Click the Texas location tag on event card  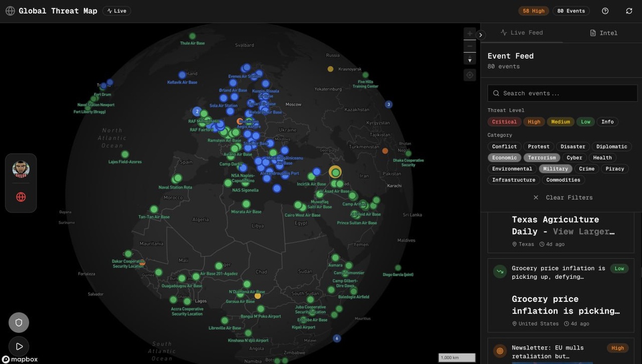click(x=523, y=244)
